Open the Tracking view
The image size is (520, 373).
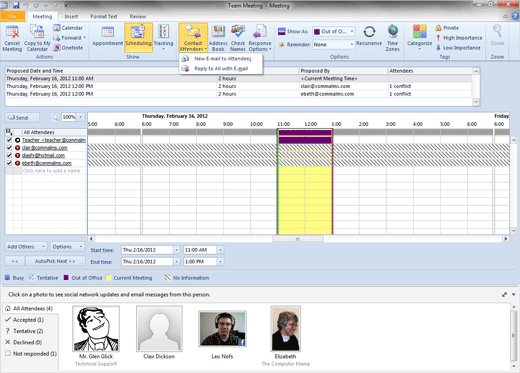[163, 37]
